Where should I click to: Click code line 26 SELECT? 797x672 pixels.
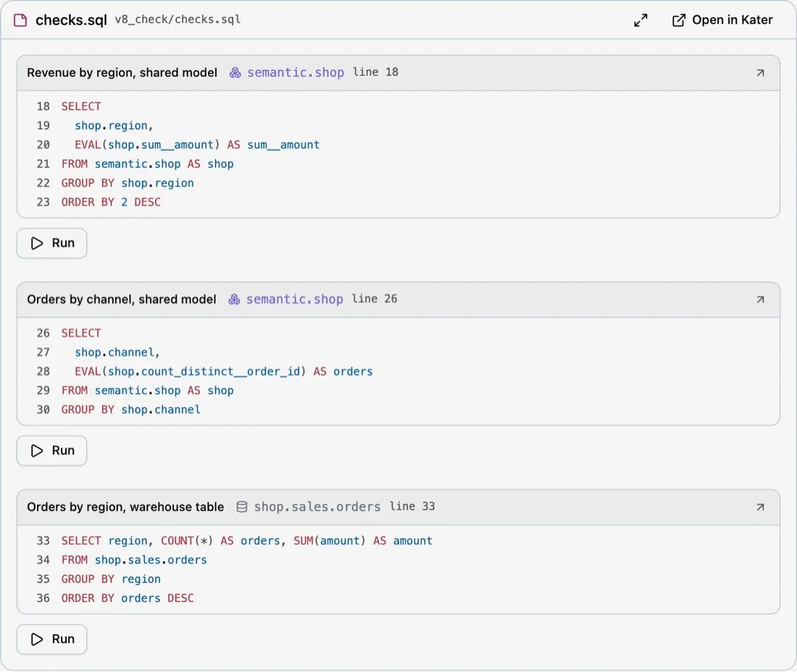(x=81, y=333)
